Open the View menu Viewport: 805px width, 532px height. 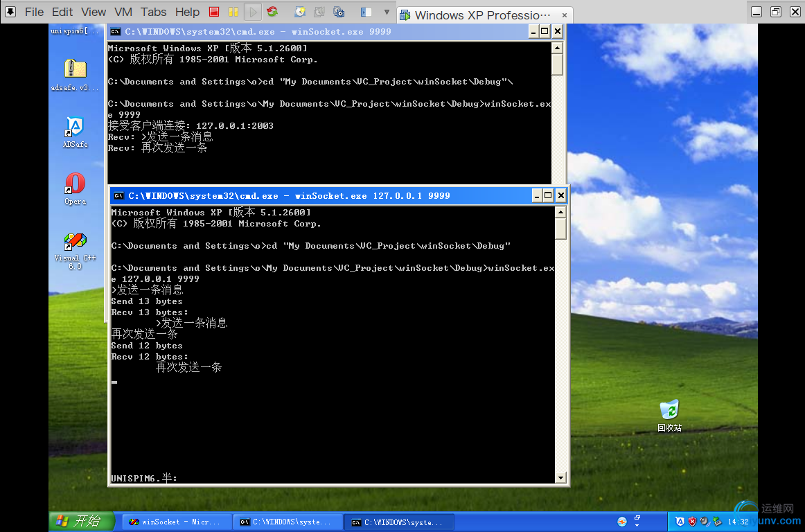coord(94,12)
